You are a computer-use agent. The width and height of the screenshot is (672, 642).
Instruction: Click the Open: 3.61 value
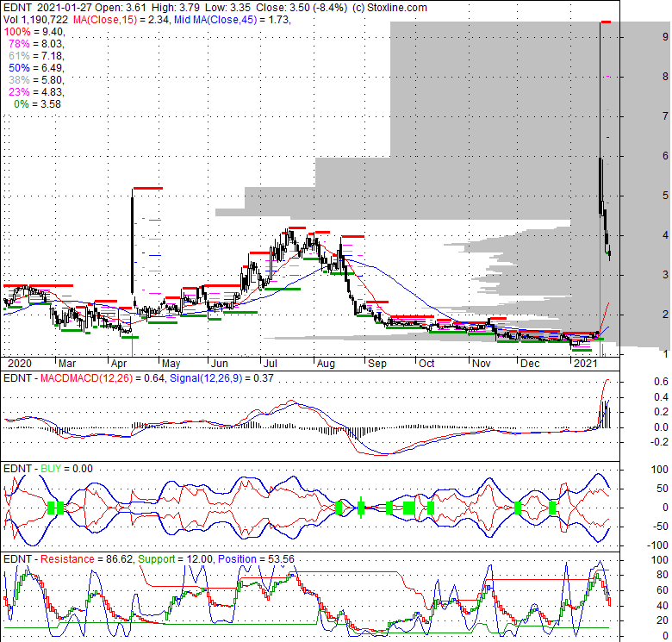pyautogui.click(x=121, y=8)
